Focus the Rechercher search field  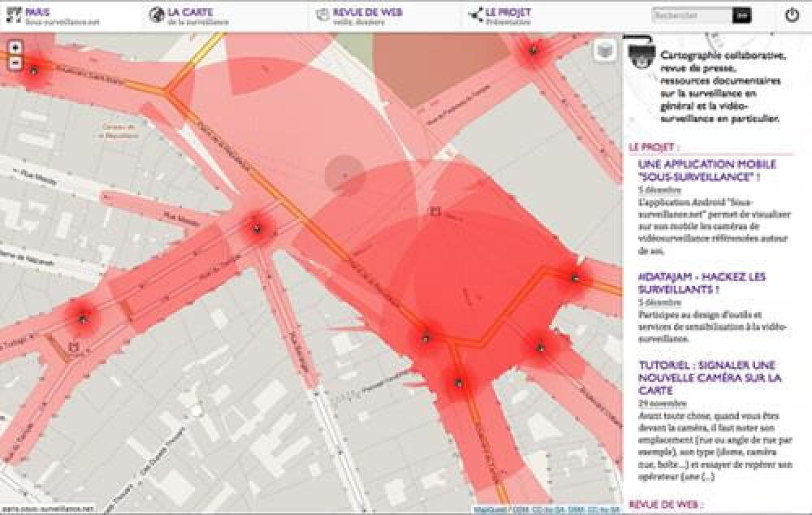coord(691,15)
